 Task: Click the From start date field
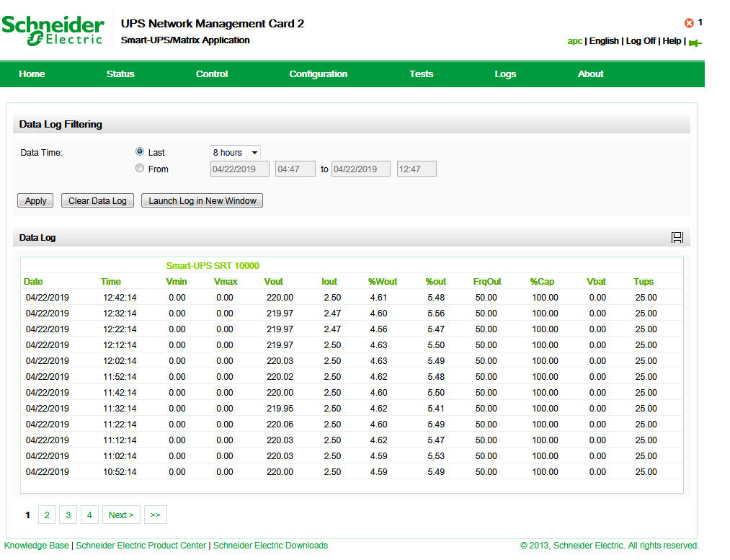tap(239, 169)
